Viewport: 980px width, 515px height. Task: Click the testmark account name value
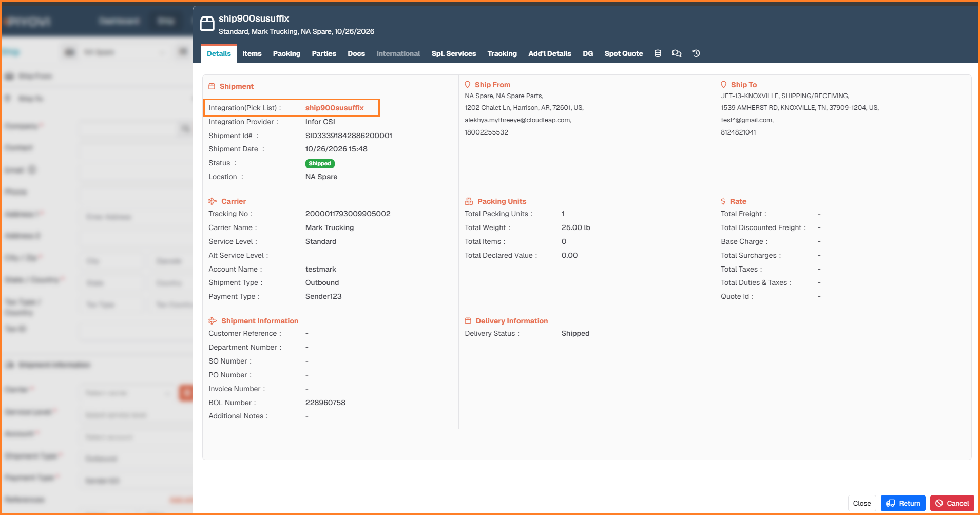click(x=321, y=269)
